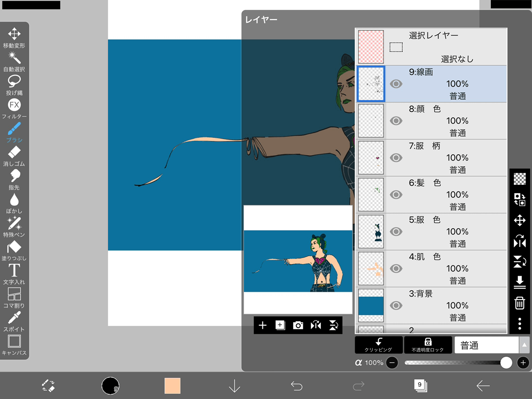Screen dimensions: 532x399
Task: Select the 6:髪 色 layer
Action: point(431,195)
